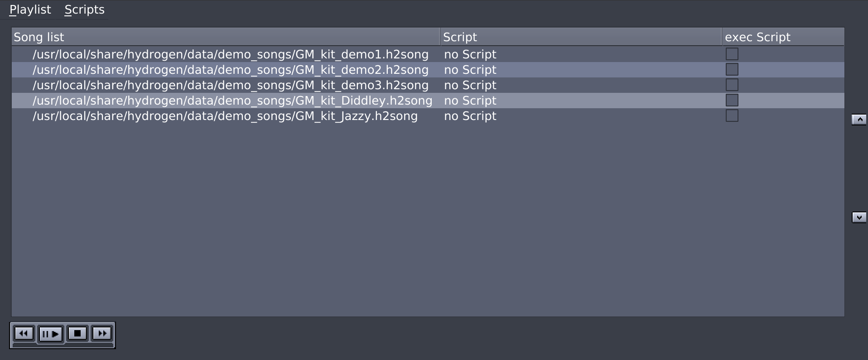Click the down arrow to move song down
Image resolution: width=868 pixels, height=360 pixels.
coord(858,216)
